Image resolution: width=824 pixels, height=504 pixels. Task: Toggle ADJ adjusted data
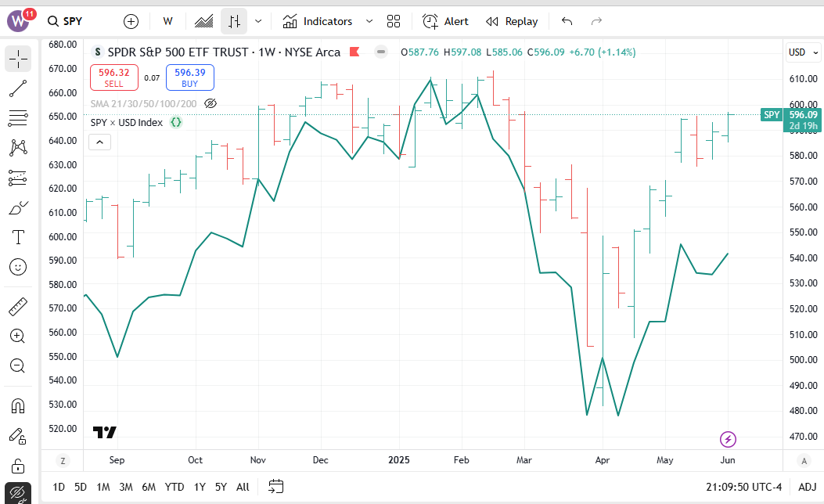[x=808, y=488]
